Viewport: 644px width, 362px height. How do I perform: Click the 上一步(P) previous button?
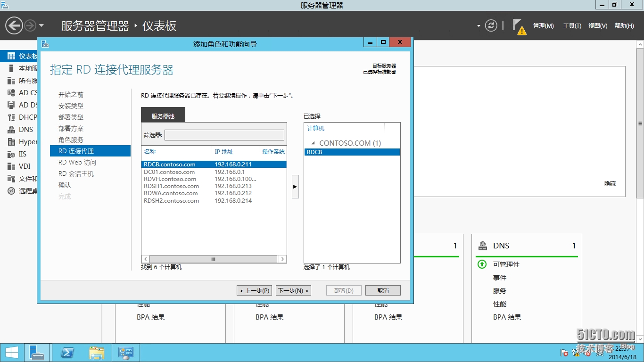254,291
